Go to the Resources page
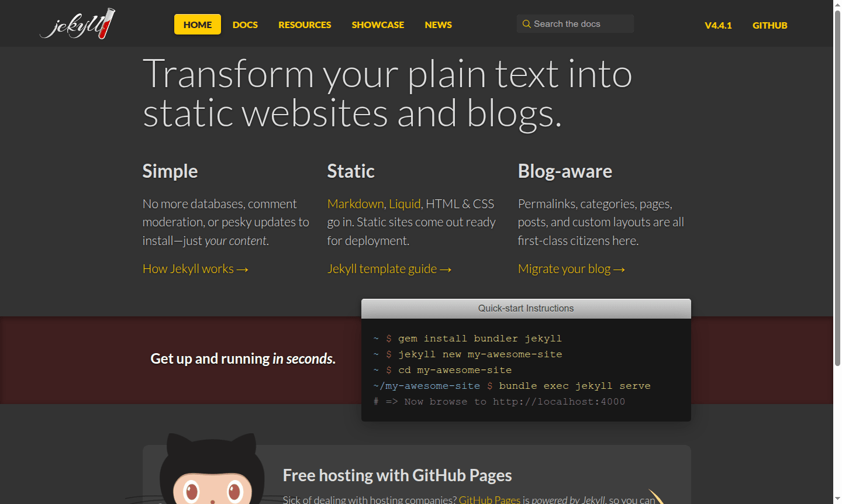This screenshot has width=842, height=504. tap(305, 25)
